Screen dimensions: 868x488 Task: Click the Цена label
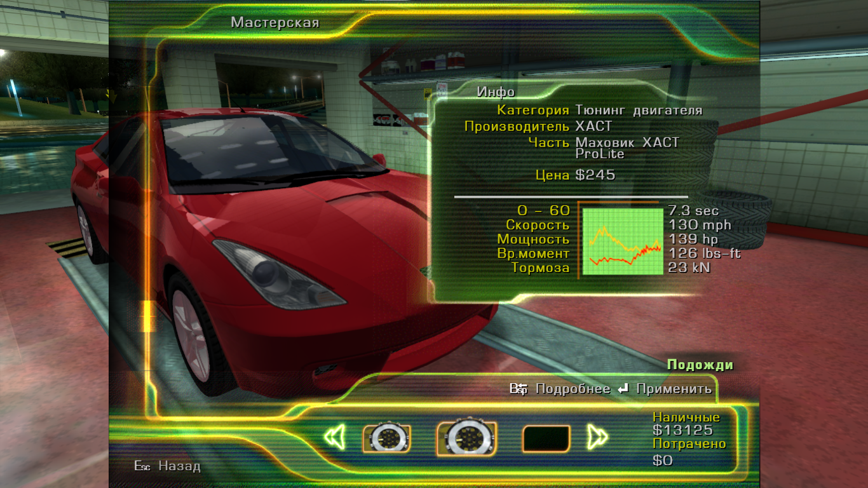pos(553,175)
